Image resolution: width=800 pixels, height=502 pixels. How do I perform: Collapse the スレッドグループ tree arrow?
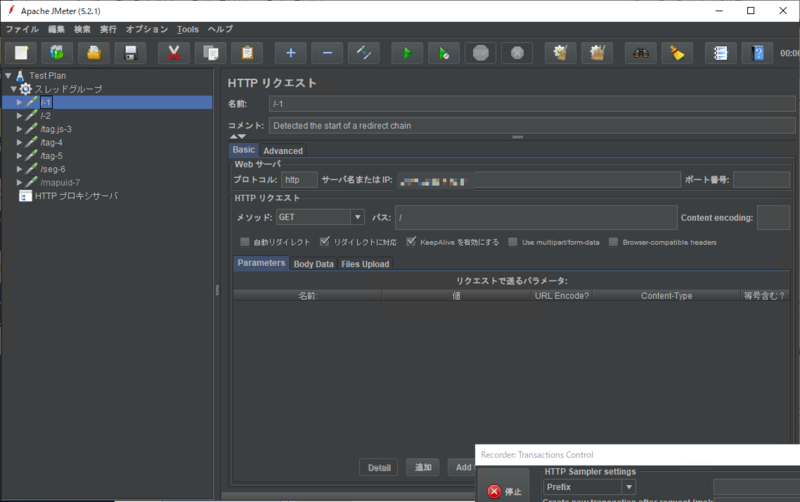point(14,89)
